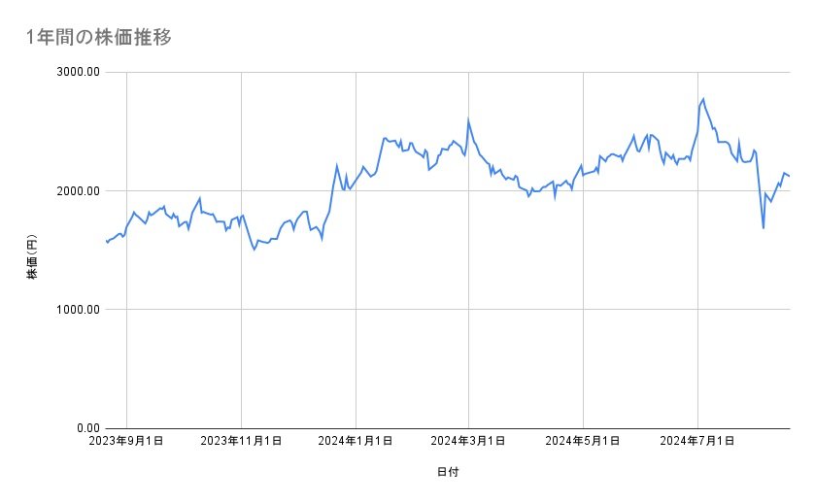Click the leftmost starting point of the line

point(106,241)
